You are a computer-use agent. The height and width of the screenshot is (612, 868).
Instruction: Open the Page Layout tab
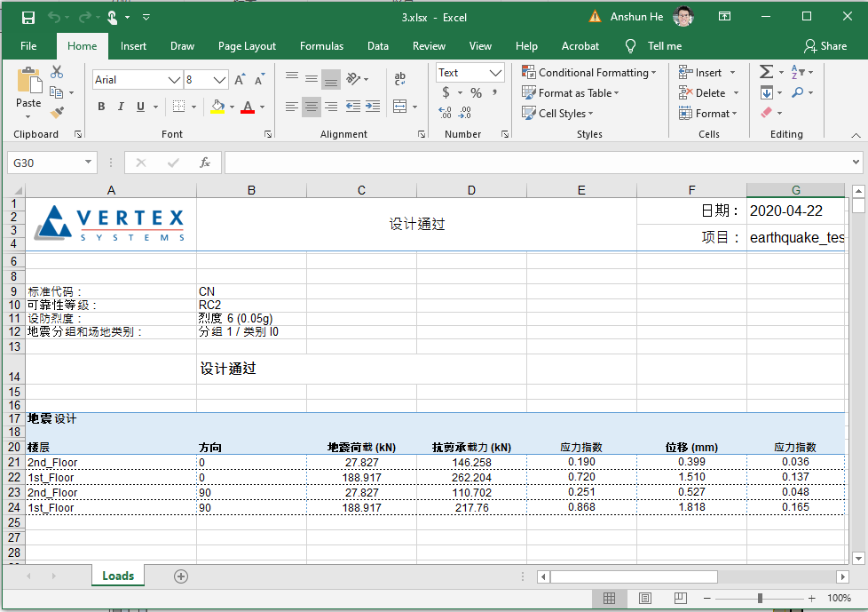click(247, 46)
